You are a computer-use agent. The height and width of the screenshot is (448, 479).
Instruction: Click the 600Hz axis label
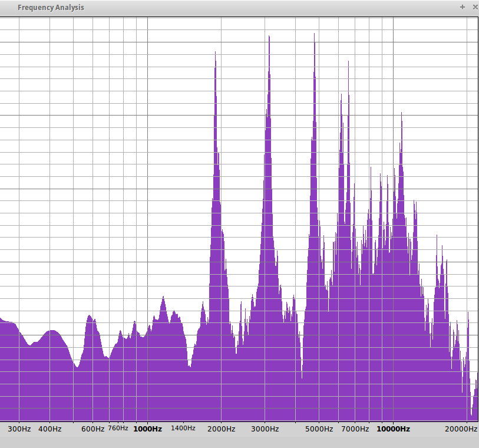point(93,429)
